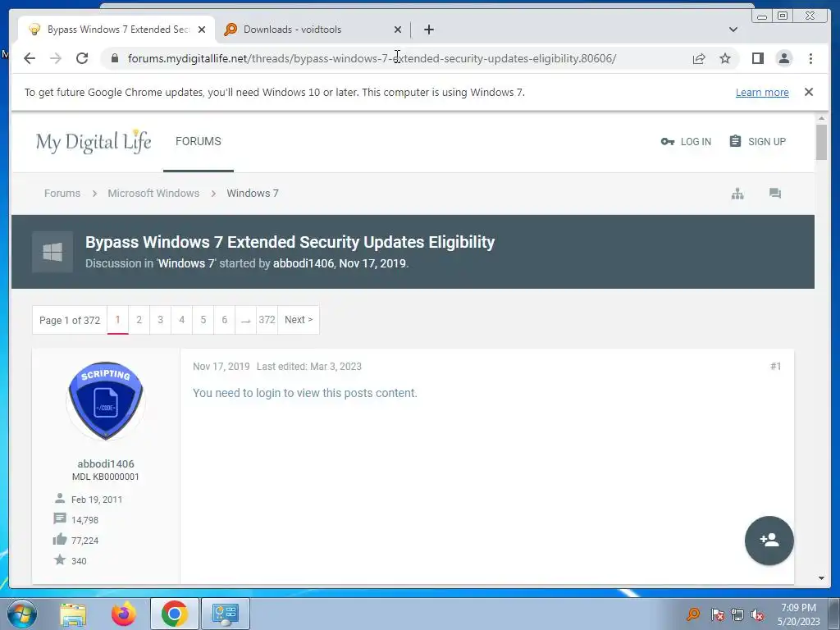
Task: Click LOG IN button
Action: click(686, 141)
